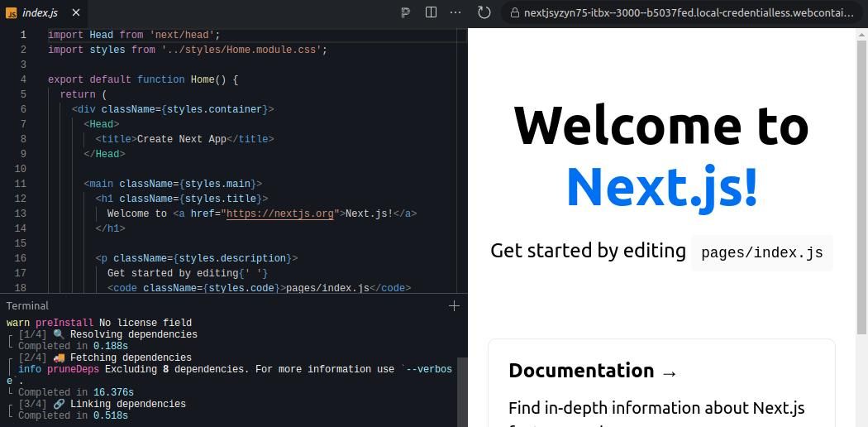Click 'Completed in 16.376s' in the terminal
The width and height of the screenshot is (868, 427).
pos(76,393)
